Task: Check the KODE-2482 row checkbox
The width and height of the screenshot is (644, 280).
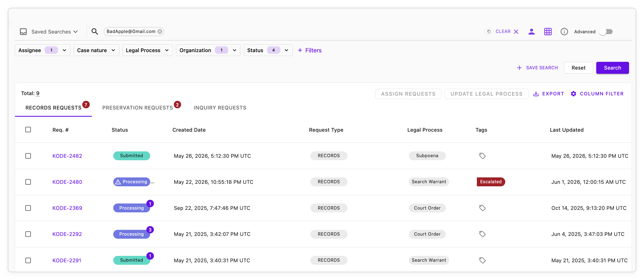Action: click(x=28, y=156)
